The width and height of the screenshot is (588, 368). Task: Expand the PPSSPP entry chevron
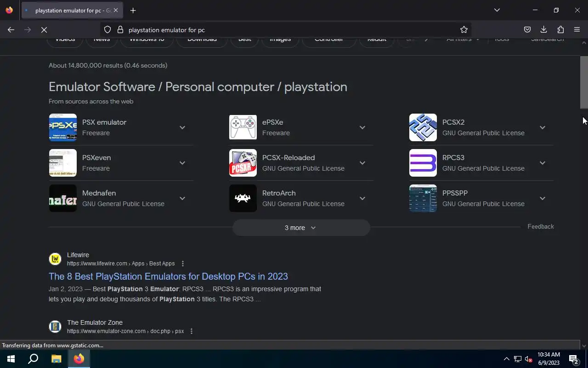click(543, 198)
